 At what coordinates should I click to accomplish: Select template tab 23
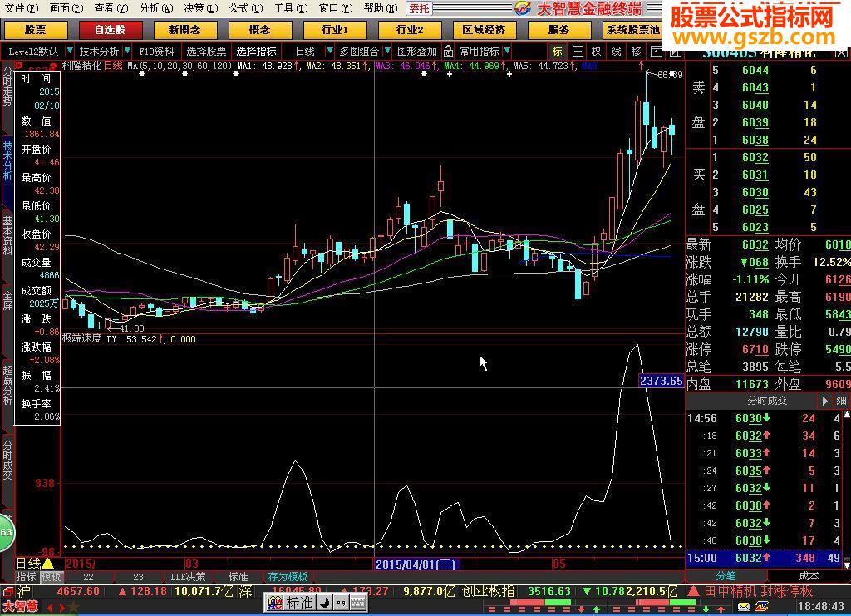139,576
